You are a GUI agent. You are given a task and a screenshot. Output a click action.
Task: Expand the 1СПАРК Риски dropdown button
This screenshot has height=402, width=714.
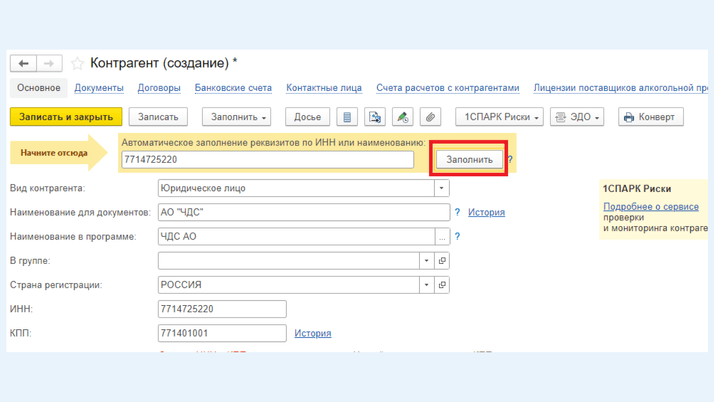tap(499, 117)
